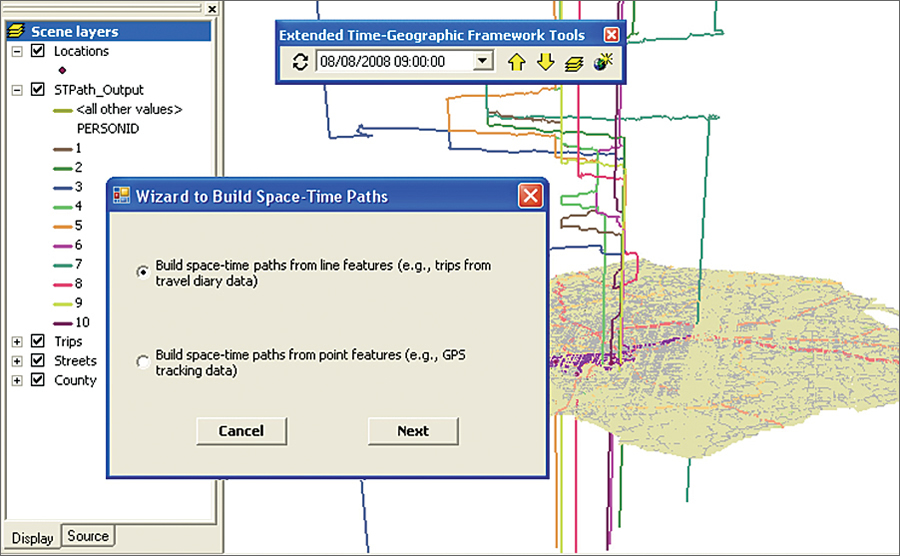The image size is (900, 556).
Task: Click the light green line swatch for person 4
Action: pyautogui.click(x=63, y=207)
